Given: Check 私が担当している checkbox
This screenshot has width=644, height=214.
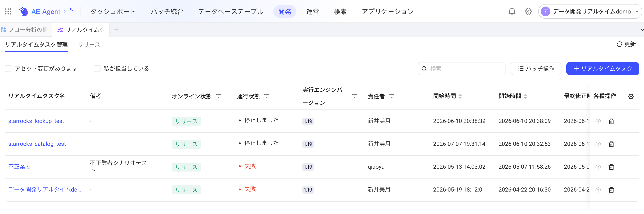Looking at the screenshot, I should click(97, 68).
